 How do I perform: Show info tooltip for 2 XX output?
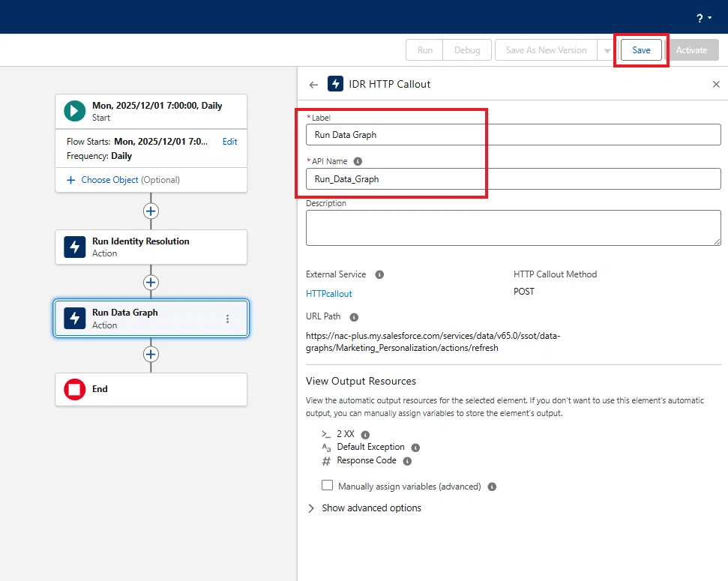[x=365, y=435]
